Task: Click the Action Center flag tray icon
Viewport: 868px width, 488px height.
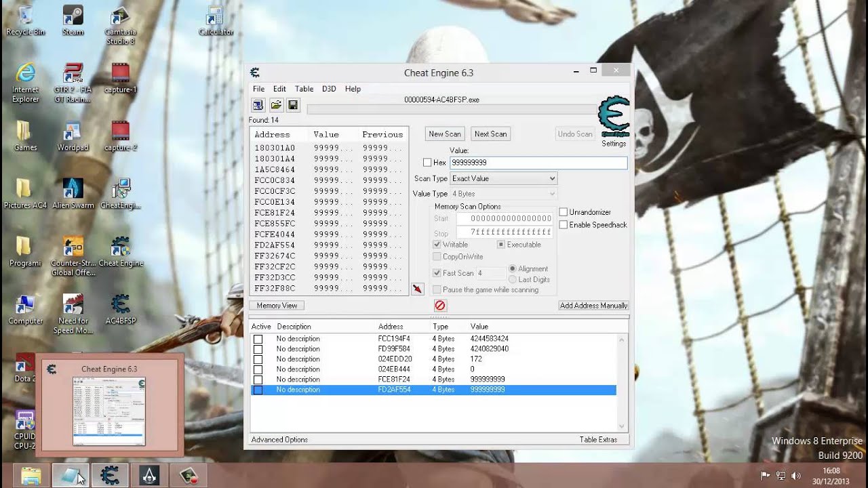Action: (766, 476)
